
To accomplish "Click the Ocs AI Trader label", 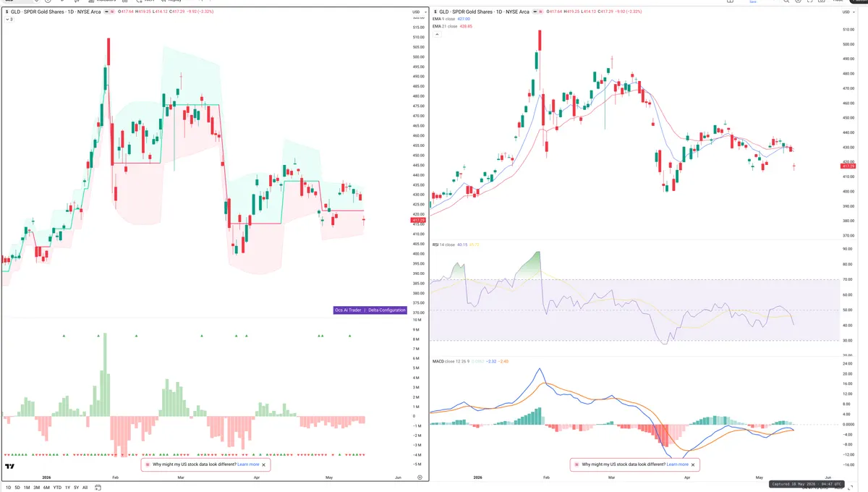I will [x=349, y=310].
